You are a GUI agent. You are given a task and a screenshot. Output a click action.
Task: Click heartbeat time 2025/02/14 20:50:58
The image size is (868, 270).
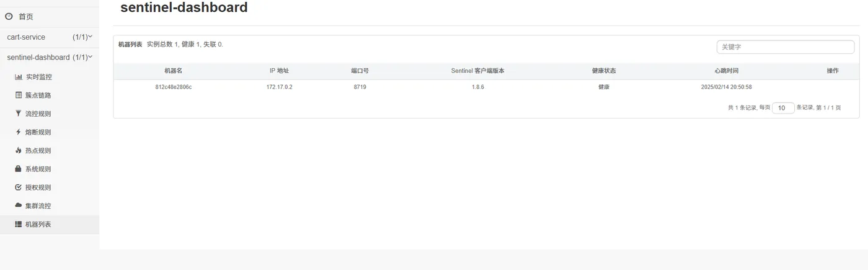coord(726,87)
